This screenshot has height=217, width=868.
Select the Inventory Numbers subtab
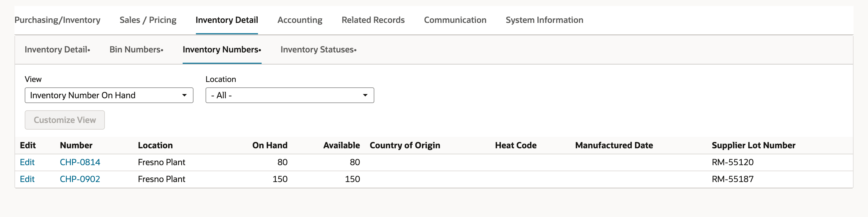click(222, 49)
